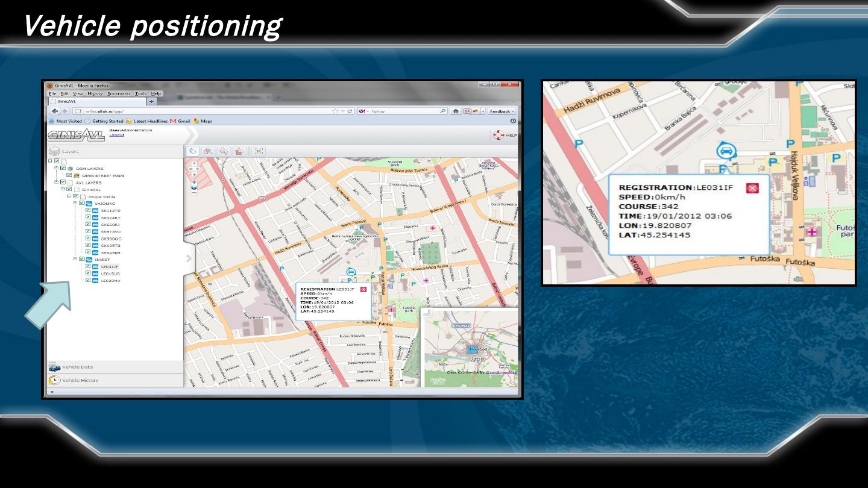Open the Vehicle History panel
Image resolution: width=868 pixels, height=488 pixels.
click(x=115, y=380)
